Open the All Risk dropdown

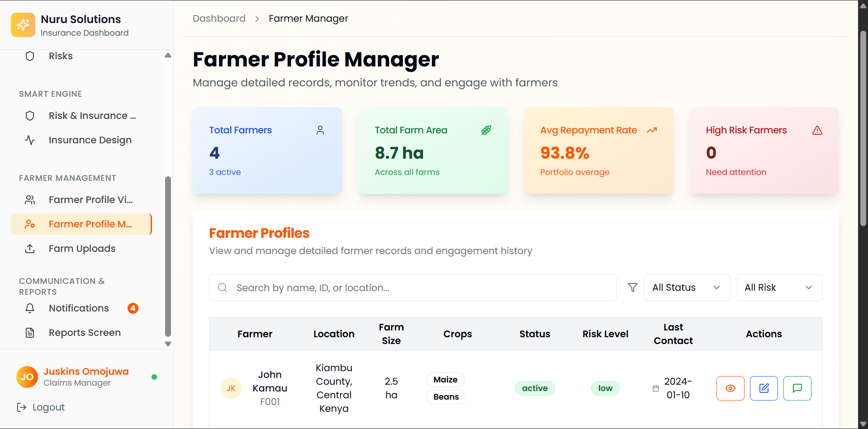coord(779,288)
